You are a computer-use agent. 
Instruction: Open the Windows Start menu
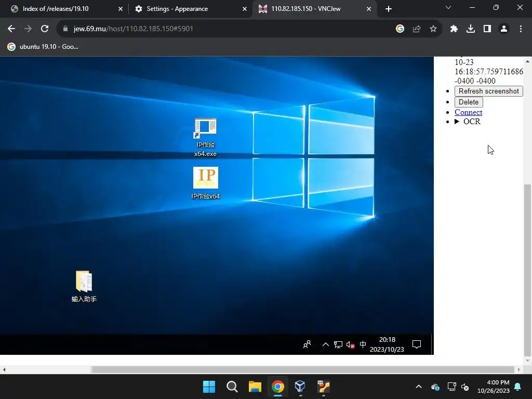pyautogui.click(x=209, y=387)
